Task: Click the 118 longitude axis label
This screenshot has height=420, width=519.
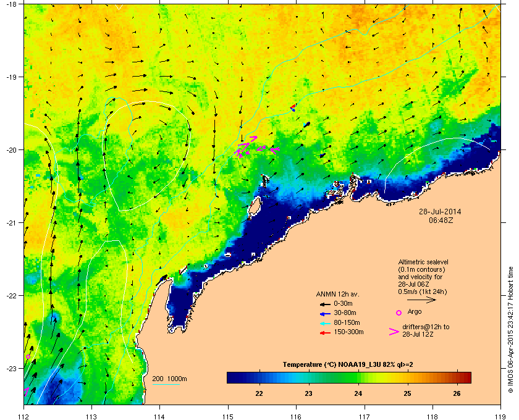Action: 432,416
